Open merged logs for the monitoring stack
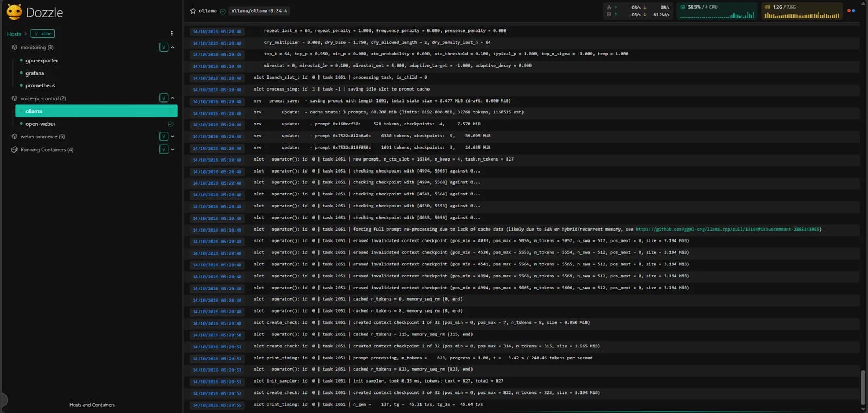 point(164,47)
